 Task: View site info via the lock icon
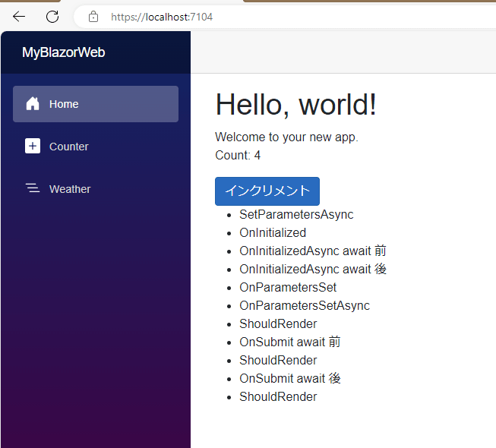click(93, 17)
